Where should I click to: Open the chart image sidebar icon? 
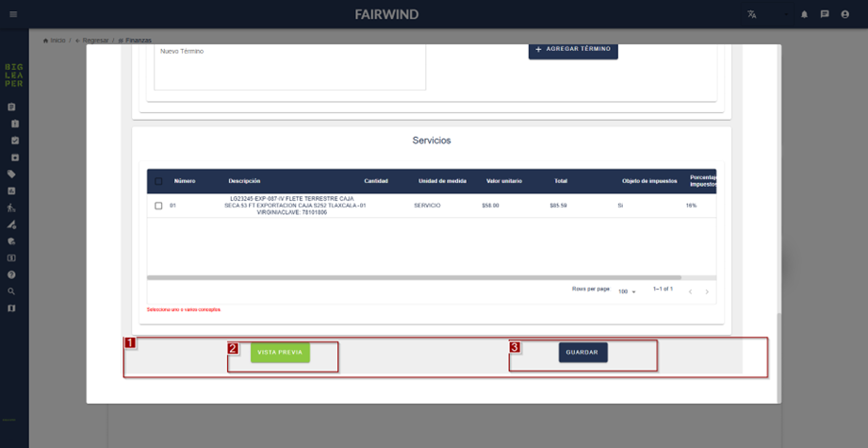[11, 191]
